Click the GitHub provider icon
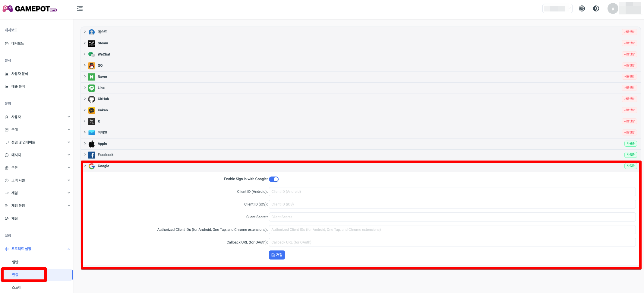 (92, 99)
